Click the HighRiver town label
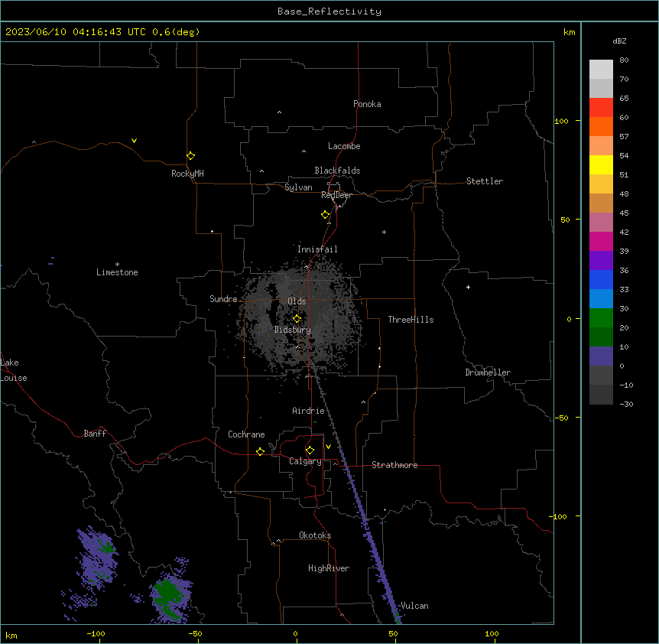Image resolution: width=659 pixels, height=644 pixels. (x=329, y=568)
